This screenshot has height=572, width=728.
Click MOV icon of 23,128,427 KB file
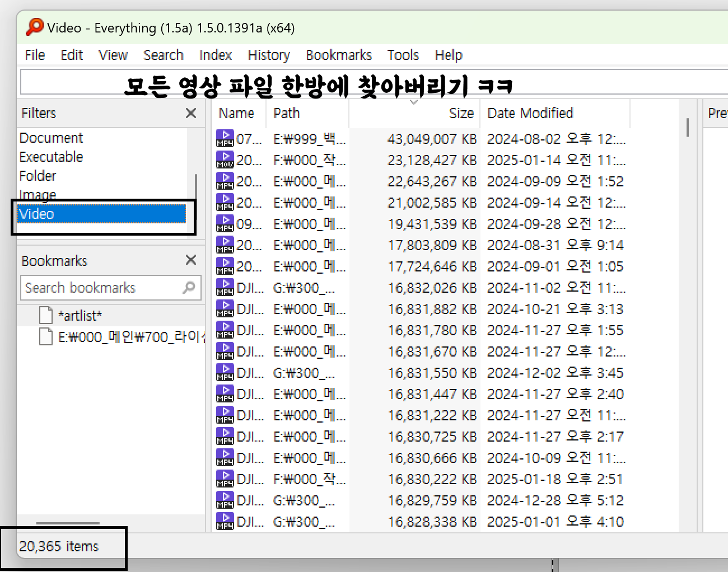pyautogui.click(x=225, y=160)
